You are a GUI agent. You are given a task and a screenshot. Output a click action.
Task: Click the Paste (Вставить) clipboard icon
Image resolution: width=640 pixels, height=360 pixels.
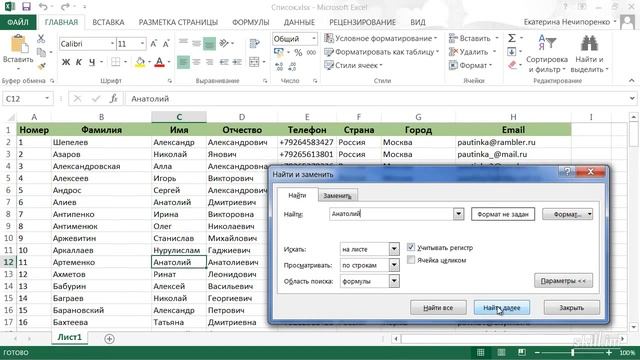[18, 44]
